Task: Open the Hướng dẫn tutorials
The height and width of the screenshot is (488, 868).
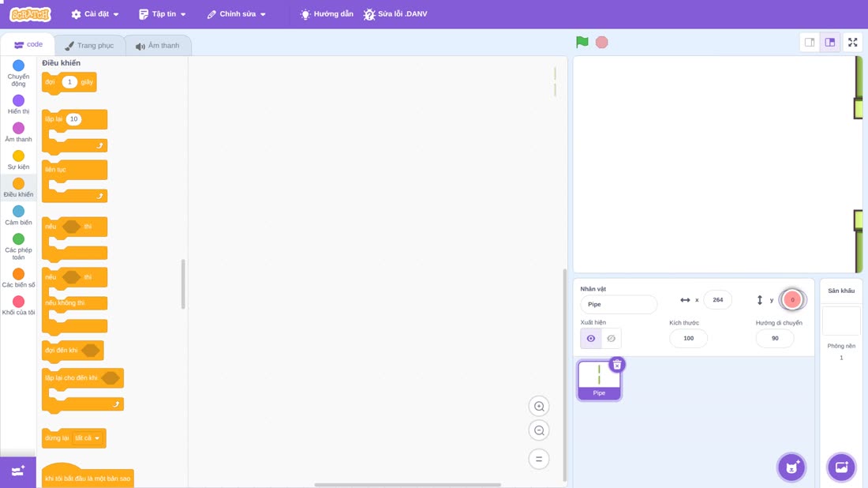Action: point(327,14)
